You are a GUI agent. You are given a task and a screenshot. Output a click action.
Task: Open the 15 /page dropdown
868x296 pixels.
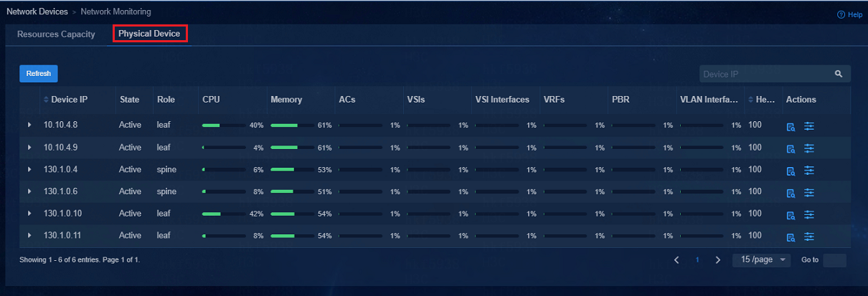click(x=761, y=260)
